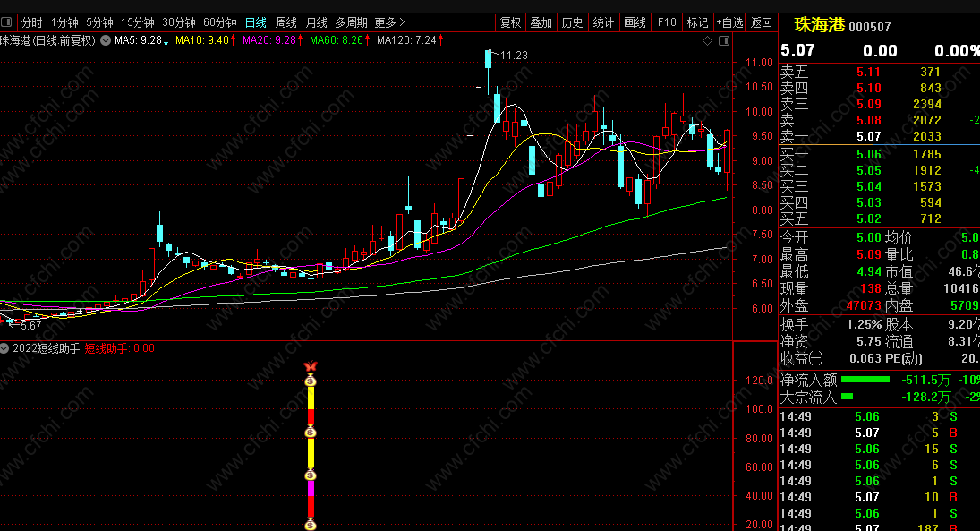Open 历史 history view
This screenshot has height=531, width=980.
[572, 22]
